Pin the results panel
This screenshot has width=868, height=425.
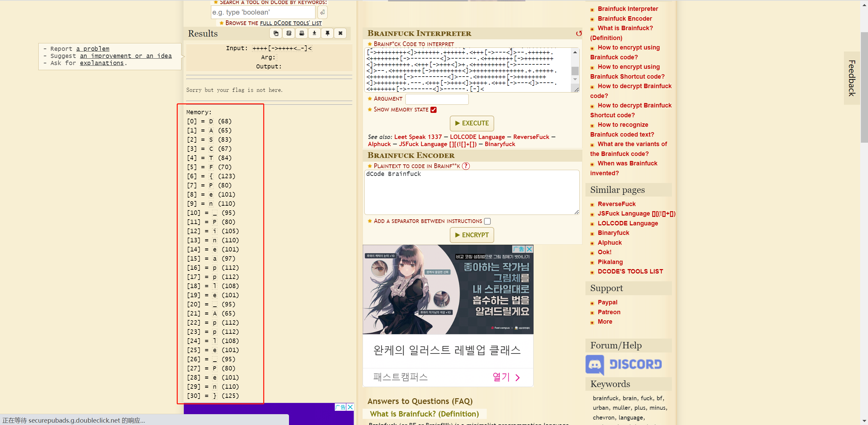point(327,33)
